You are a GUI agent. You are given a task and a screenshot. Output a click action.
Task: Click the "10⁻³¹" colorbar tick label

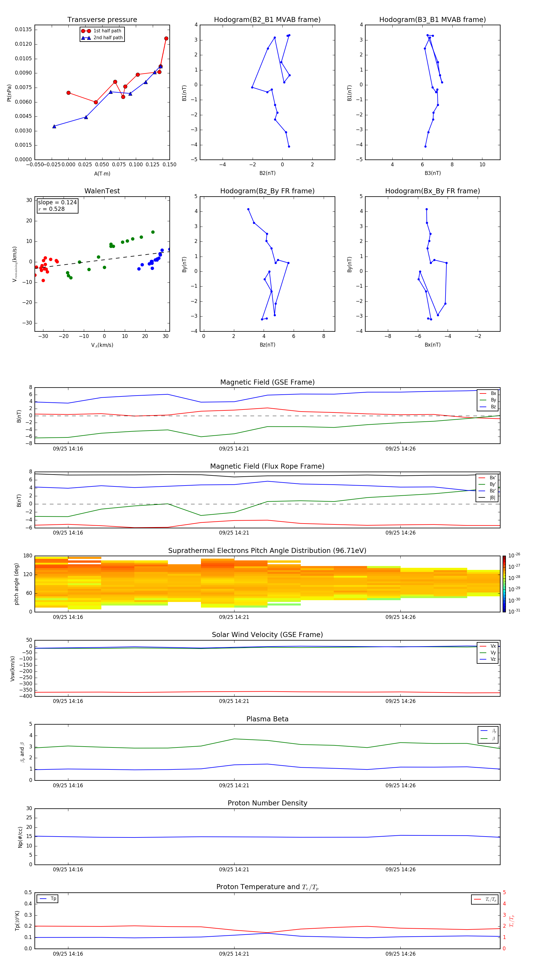click(x=514, y=611)
